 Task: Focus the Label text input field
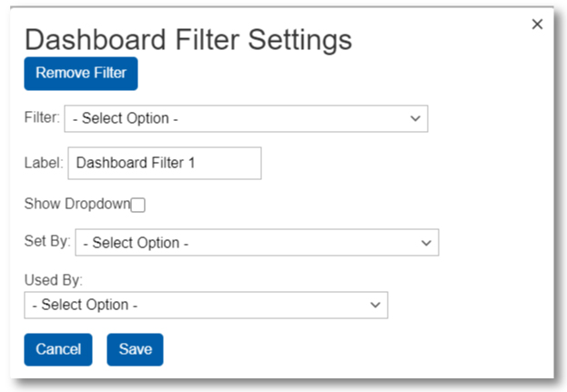click(164, 164)
